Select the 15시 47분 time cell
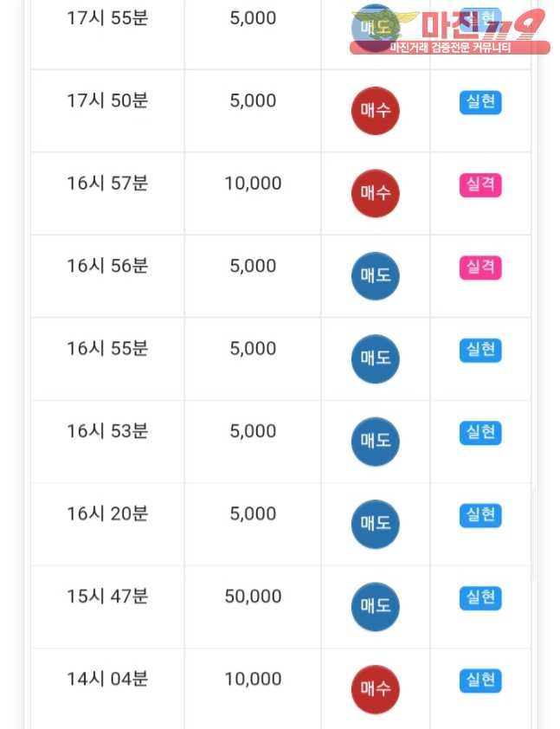 point(107,597)
